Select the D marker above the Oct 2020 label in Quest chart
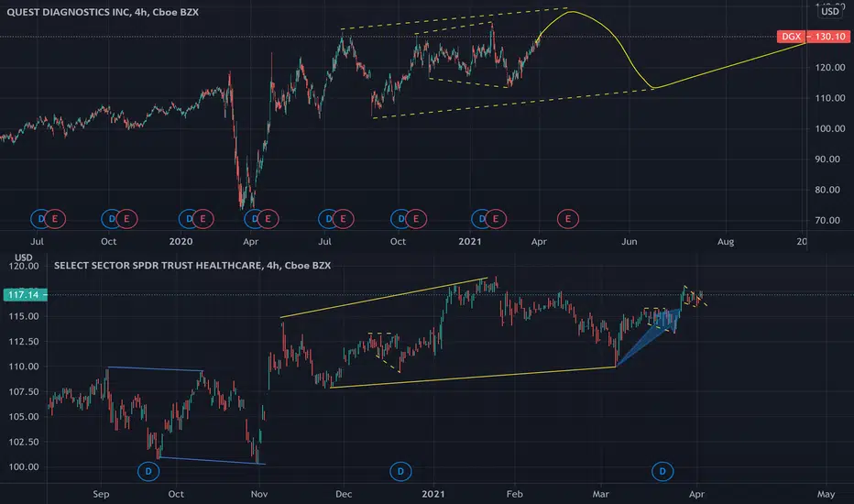The image size is (854, 504). click(x=400, y=219)
